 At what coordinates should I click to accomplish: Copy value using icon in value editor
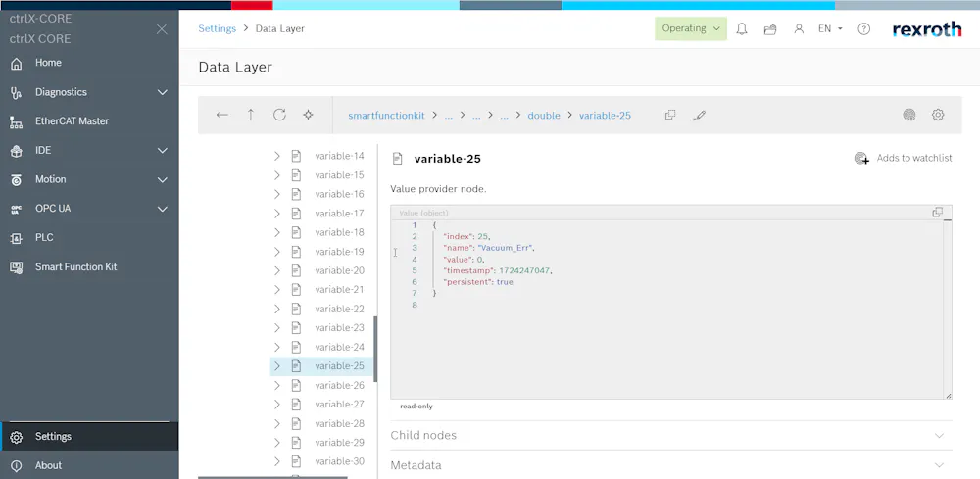(x=938, y=213)
